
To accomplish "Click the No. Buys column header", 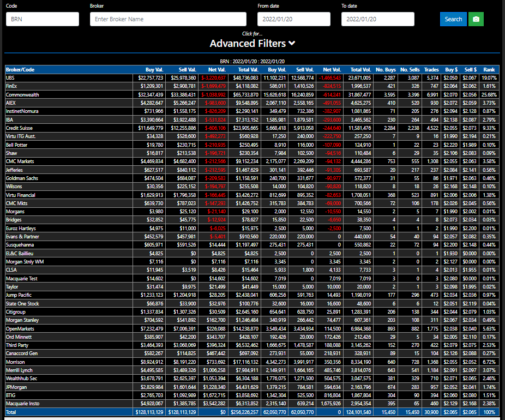I will point(387,70).
